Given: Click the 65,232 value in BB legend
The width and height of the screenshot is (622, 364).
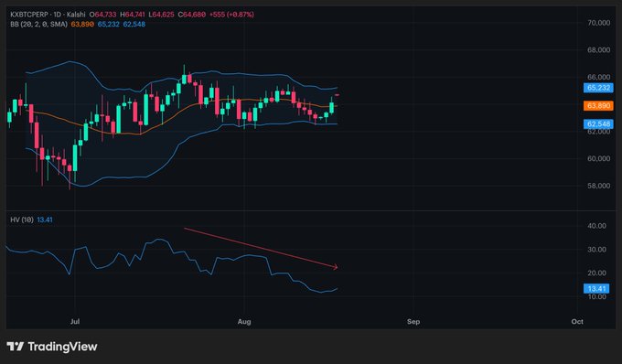Looking at the screenshot, I should point(108,24).
